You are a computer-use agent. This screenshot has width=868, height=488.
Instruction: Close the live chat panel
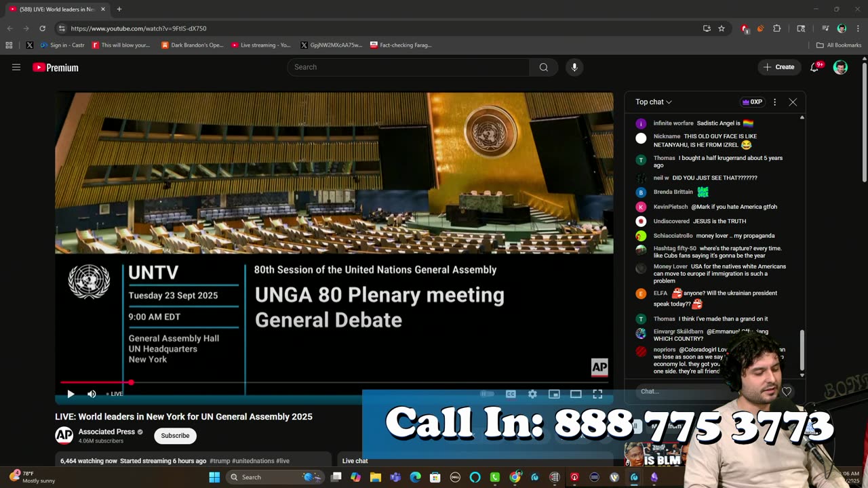click(793, 102)
